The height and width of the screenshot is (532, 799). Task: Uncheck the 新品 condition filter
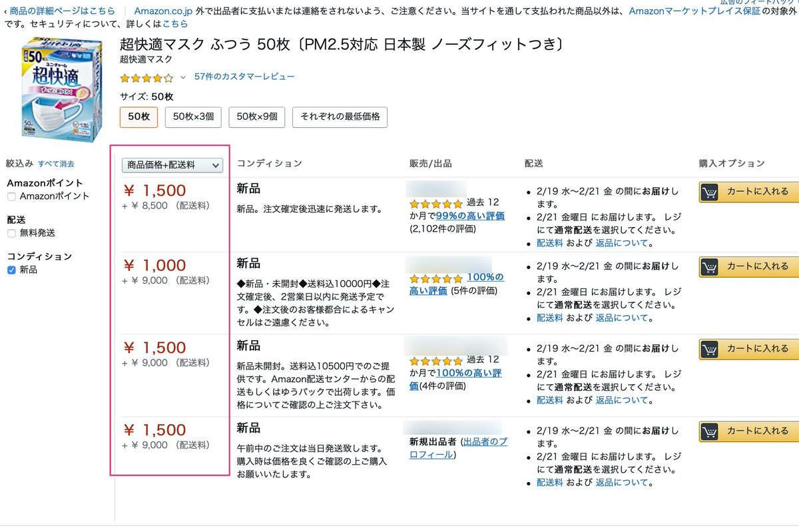pos(11,270)
